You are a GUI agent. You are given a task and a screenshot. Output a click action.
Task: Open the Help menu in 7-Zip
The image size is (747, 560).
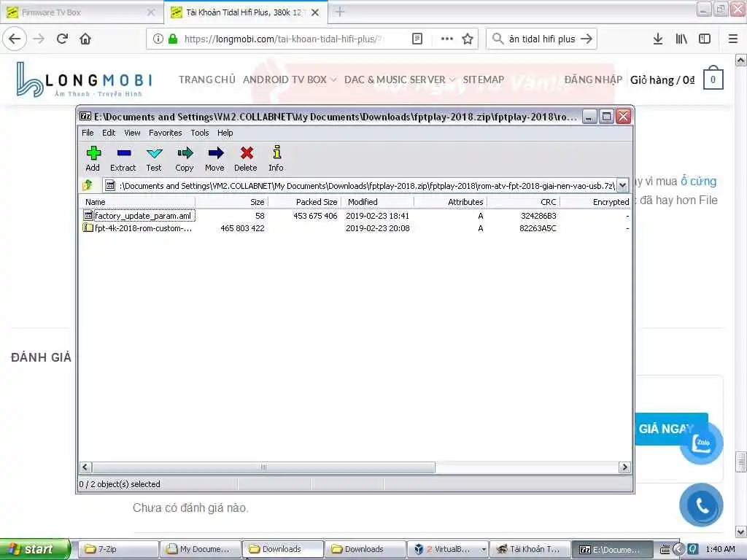(x=225, y=133)
